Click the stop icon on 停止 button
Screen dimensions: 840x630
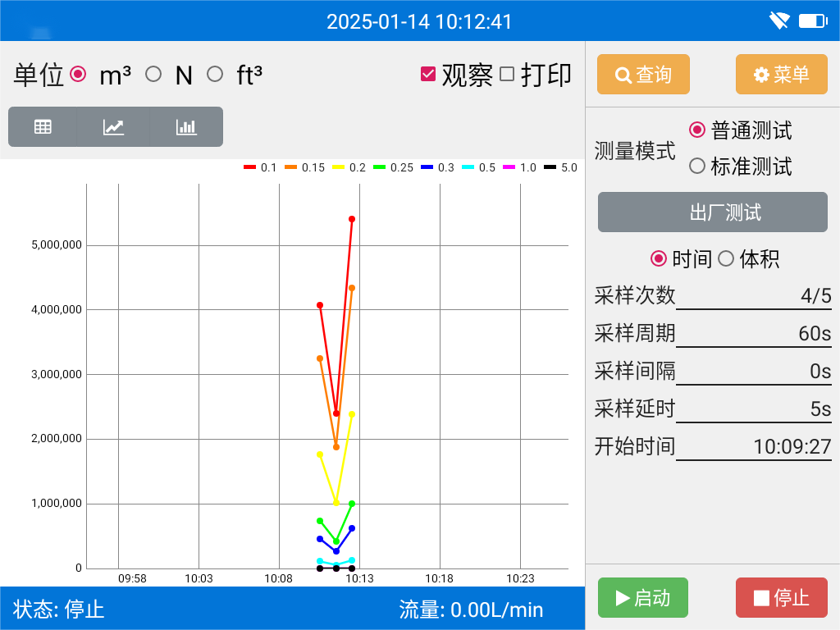tap(763, 598)
